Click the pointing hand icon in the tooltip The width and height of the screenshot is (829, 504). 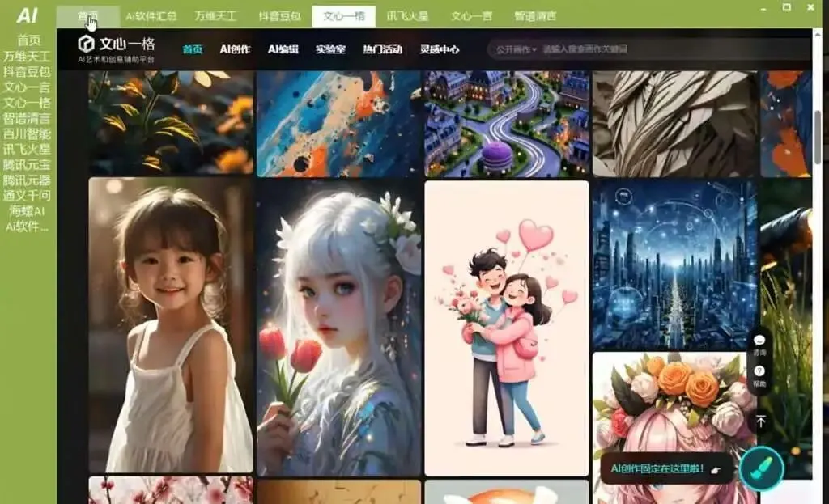click(x=716, y=470)
